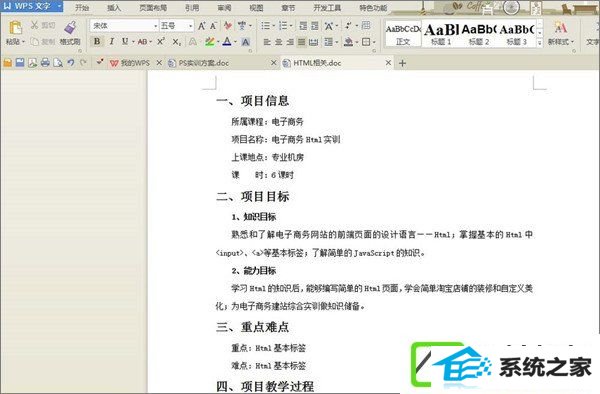Click the red font color A swatch
Image resolution: width=600 pixels, height=394 pixels.
tap(227, 42)
